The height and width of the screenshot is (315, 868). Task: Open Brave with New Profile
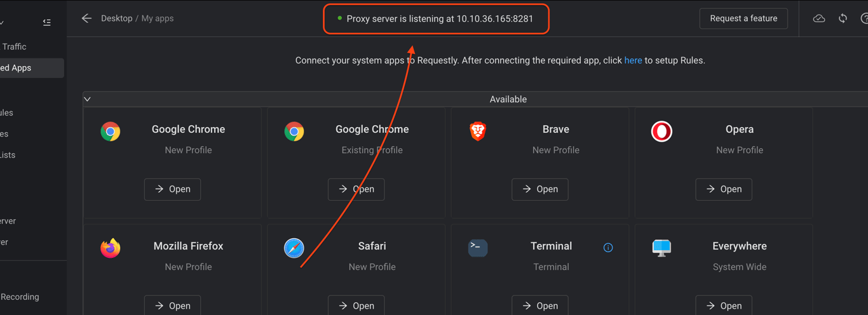[539, 189]
